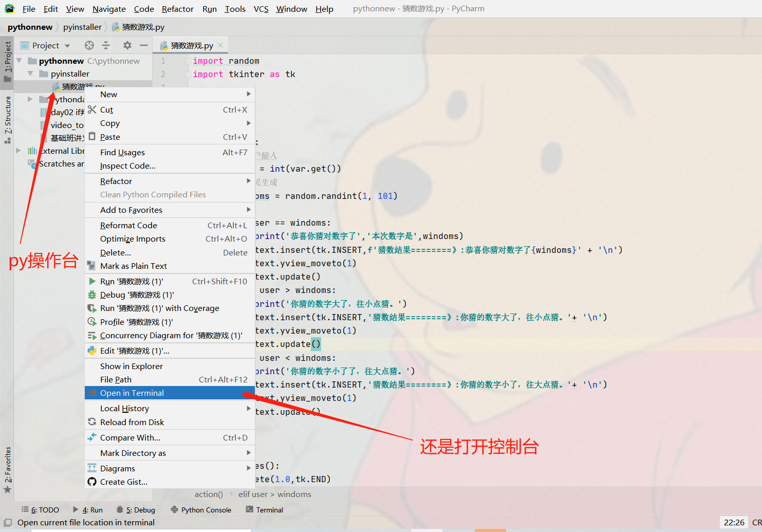Expand the New submenu arrow

249,94
